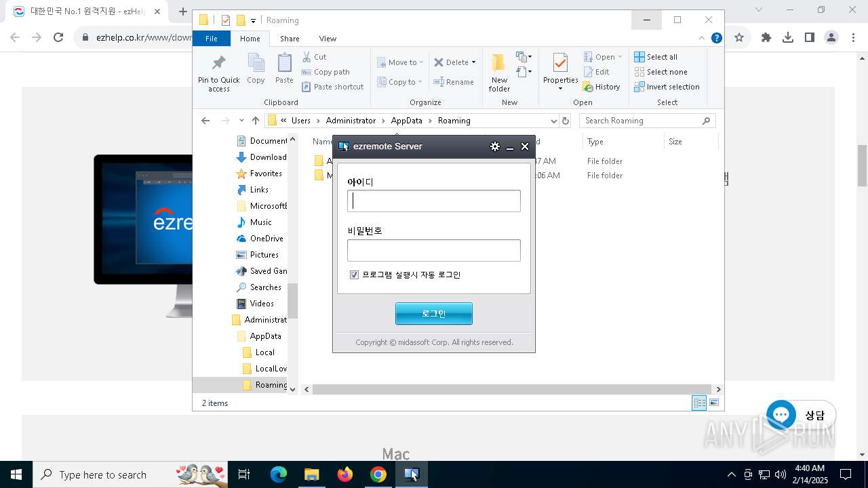Open Chrome downloads icon
Viewport: 868px width, 488px height.
tap(788, 37)
